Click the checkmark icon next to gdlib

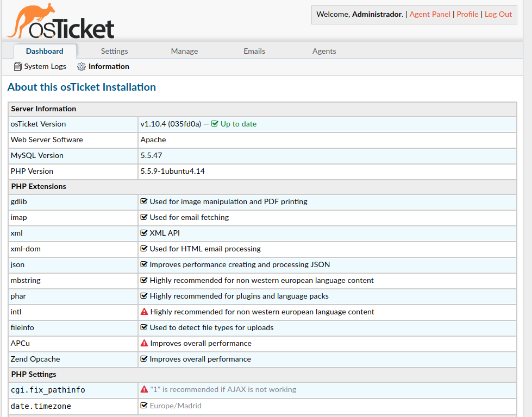pyautogui.click(x=144, y=201)
